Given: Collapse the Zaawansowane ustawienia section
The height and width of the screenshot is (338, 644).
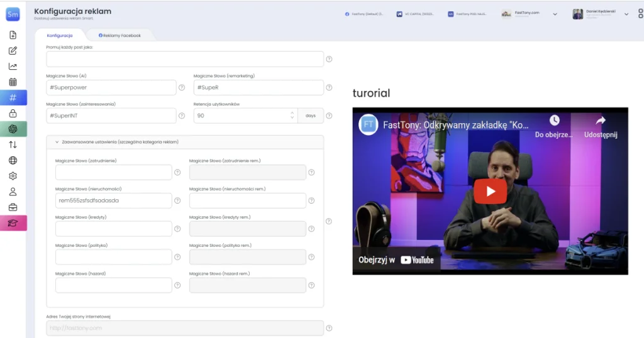Looking at the screenshot, I should (x=57, y=142).
